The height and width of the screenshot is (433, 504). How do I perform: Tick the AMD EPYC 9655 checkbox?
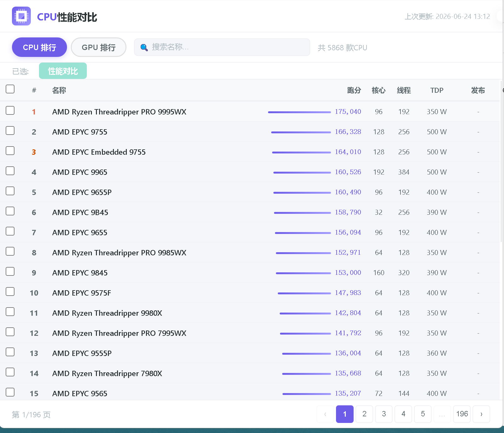pyautogui.click(x=10, y=231)
